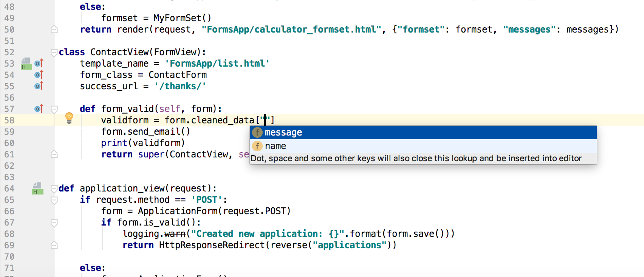This screenshot has width=644, height=277.
Task: Fold the form.is_valid if block
Action: [x=54, y=223]
